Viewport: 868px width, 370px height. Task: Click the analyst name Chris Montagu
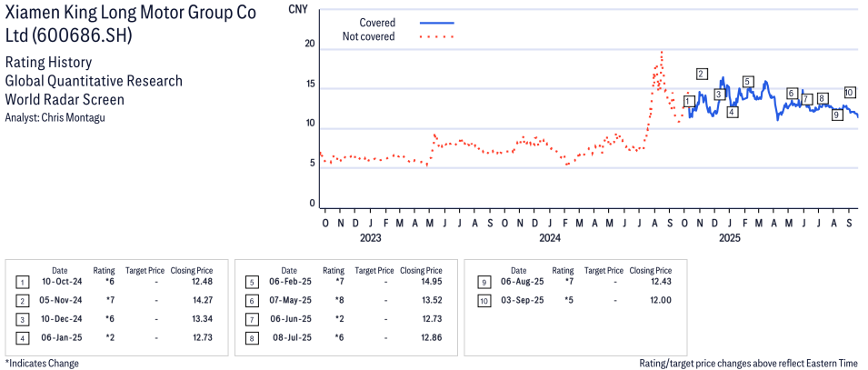click(55, 118)
